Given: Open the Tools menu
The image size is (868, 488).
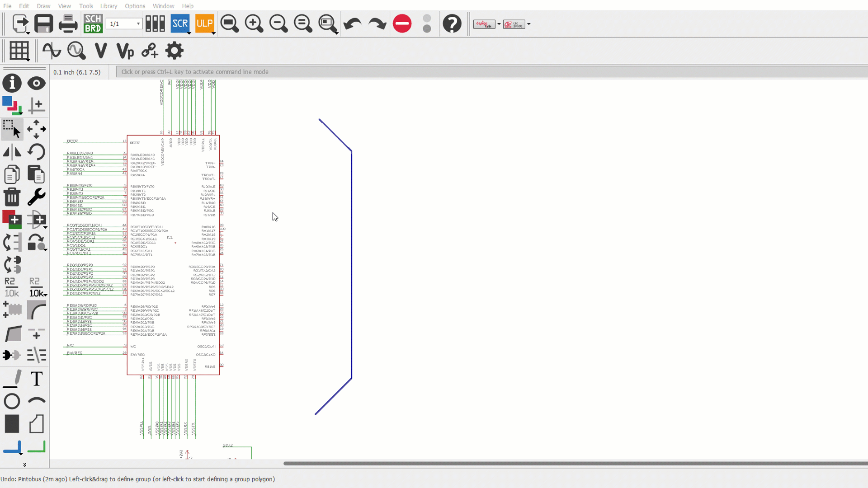Looking at the screenshot, I should pos(86,6).
